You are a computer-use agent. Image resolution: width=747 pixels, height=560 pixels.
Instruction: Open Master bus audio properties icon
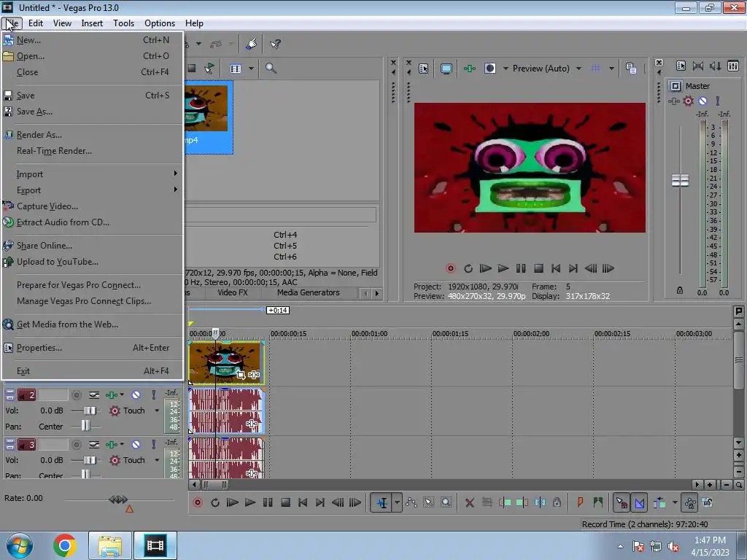[x=681, y=66]
